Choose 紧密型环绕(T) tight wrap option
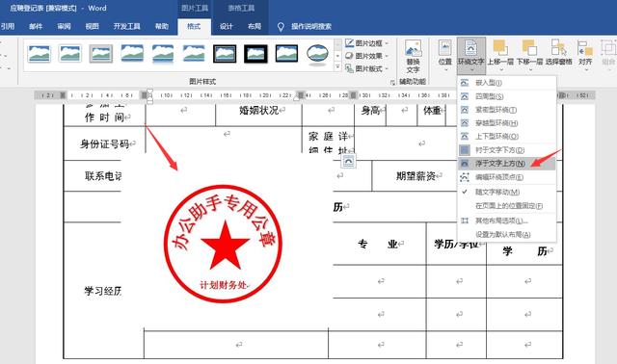The image size is (617, 364). click(507, 110)
